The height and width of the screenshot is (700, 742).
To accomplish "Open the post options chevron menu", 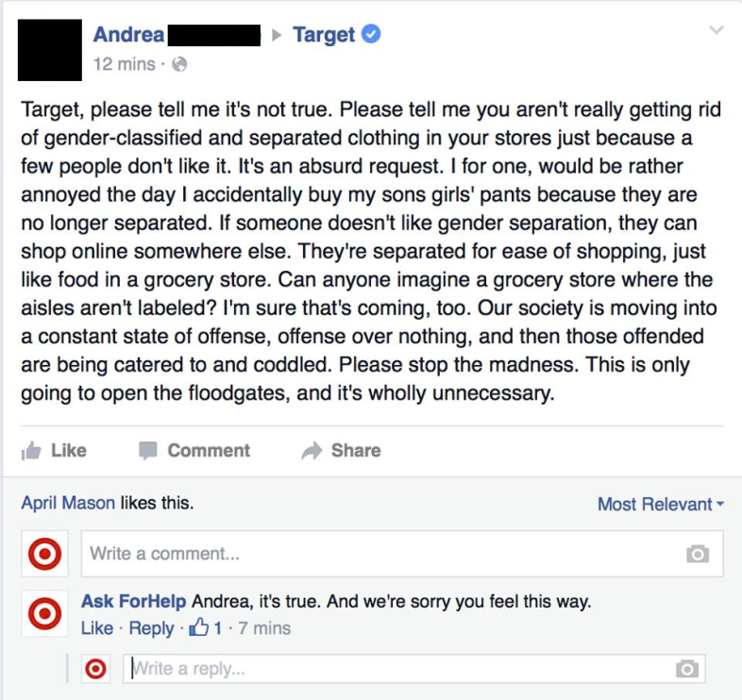I will (717, 30).
